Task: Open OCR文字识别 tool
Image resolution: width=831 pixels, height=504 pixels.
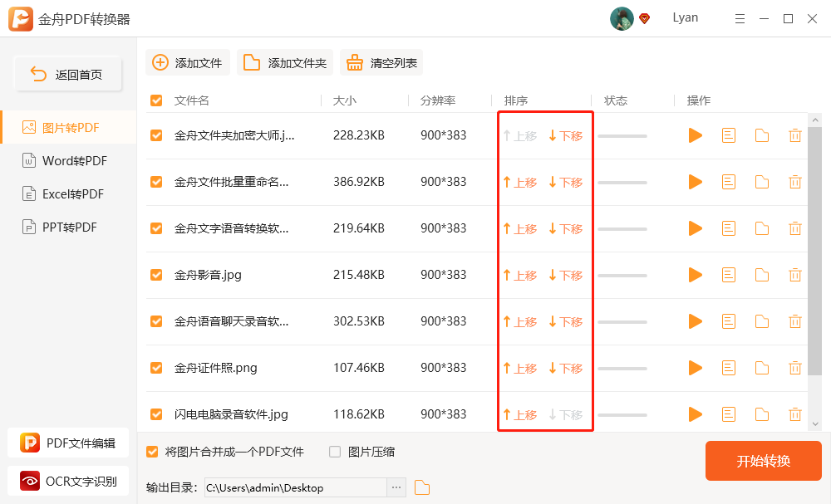Action: pos(68,481)
